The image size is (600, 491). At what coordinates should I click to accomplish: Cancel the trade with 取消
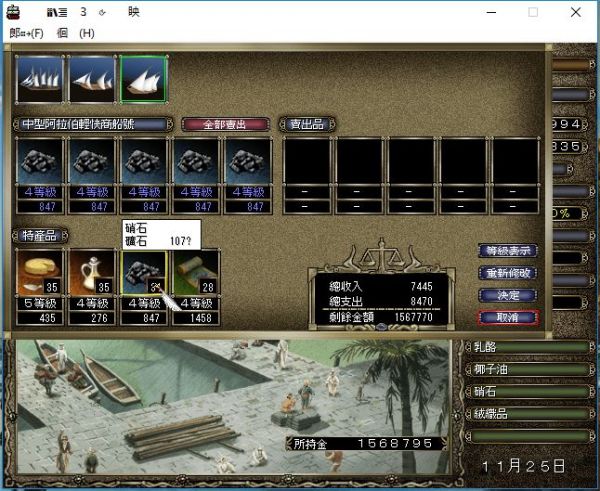coord(509,317)
